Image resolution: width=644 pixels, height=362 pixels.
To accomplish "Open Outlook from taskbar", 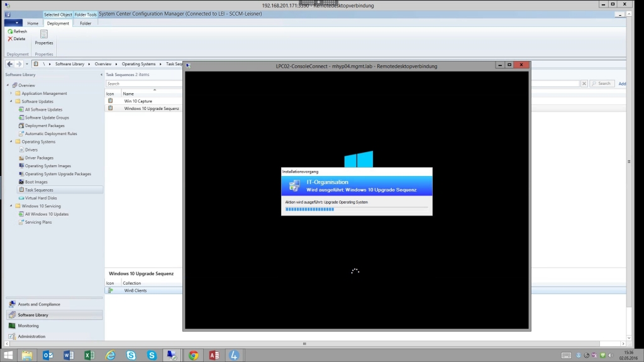I will [x=48, y=355].
